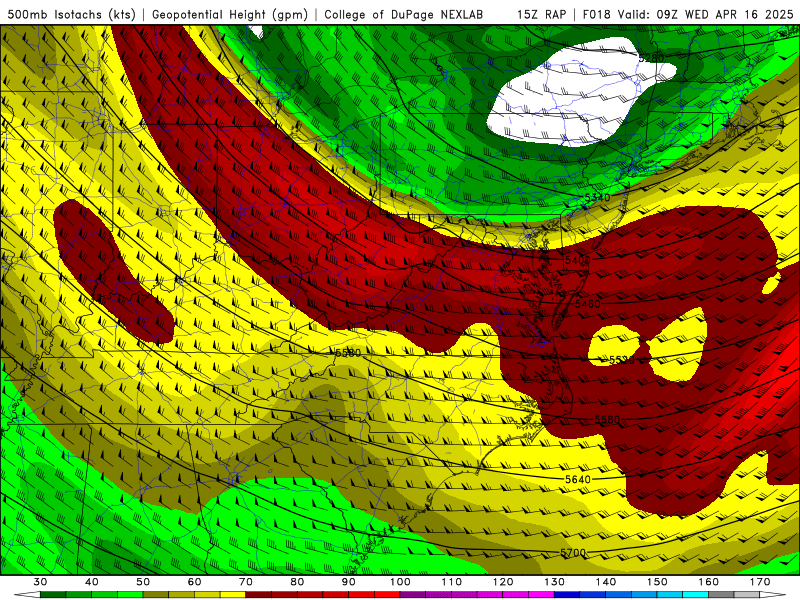
Task: Click the legend value 160
Action: tap(709, 582)
